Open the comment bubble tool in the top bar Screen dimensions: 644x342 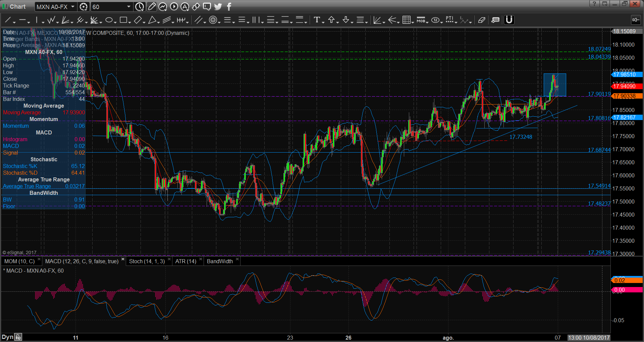207,6
